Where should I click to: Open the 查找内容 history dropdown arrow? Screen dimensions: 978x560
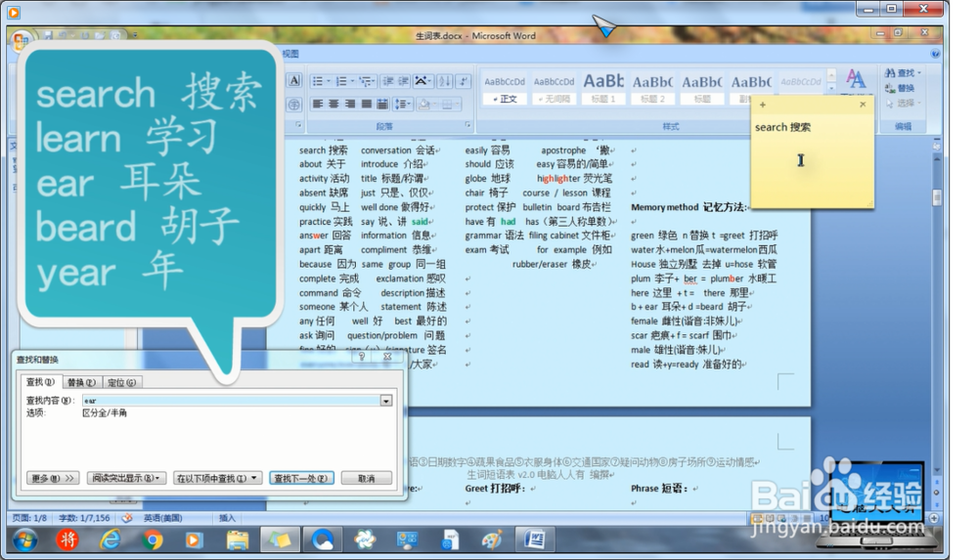coord(386,401)
